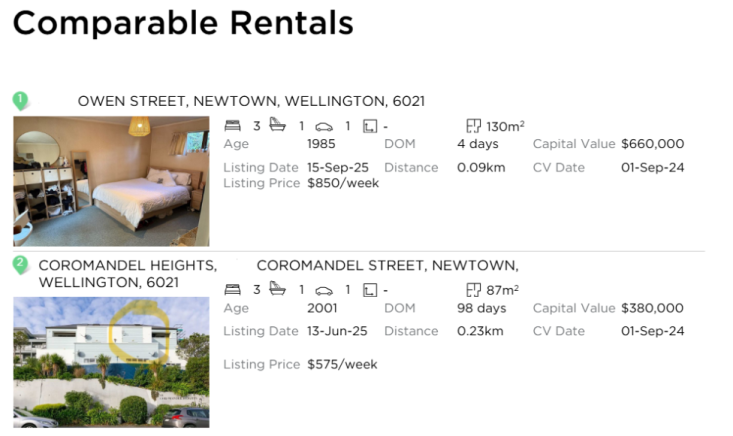Click the bedroom icon for Coromandel Street listing
The height and width of the screenshot is (436, 733).
click(x=232, y=290)
